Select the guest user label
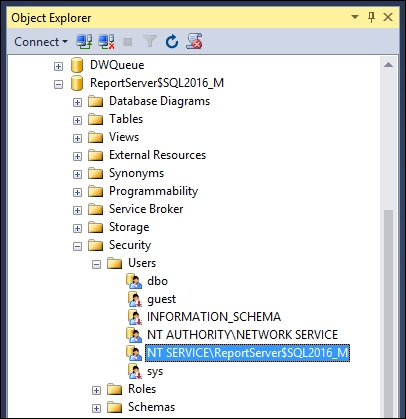This screenshot has height=419, width=406. [161, 299]
